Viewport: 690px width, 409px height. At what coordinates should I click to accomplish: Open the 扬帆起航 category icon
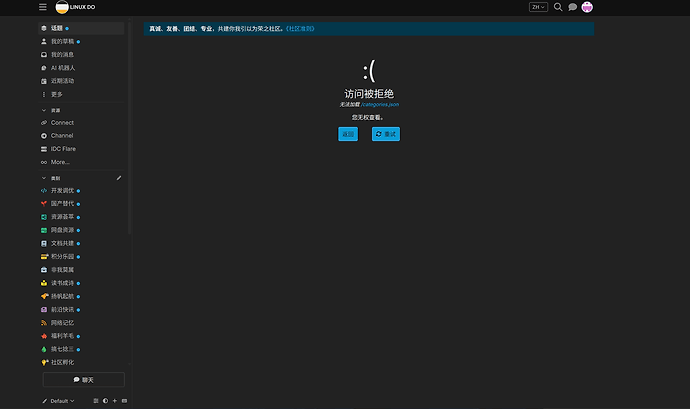tap(44, 296)
